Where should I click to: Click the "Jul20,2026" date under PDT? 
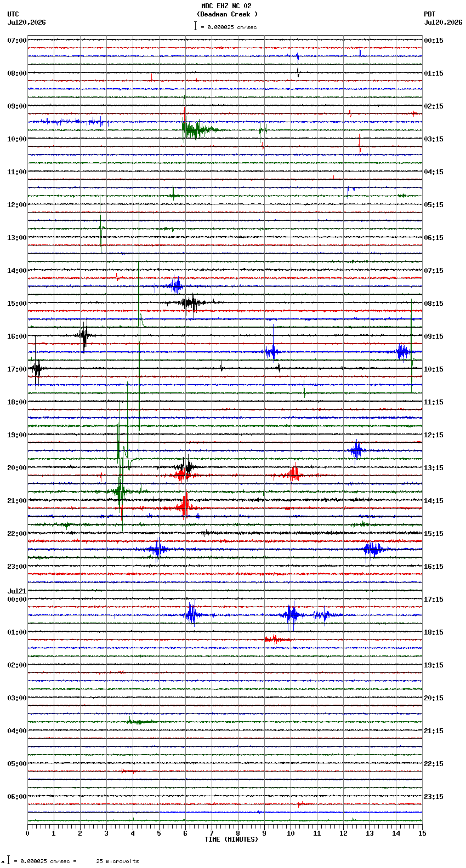click(x=443, y=22)
